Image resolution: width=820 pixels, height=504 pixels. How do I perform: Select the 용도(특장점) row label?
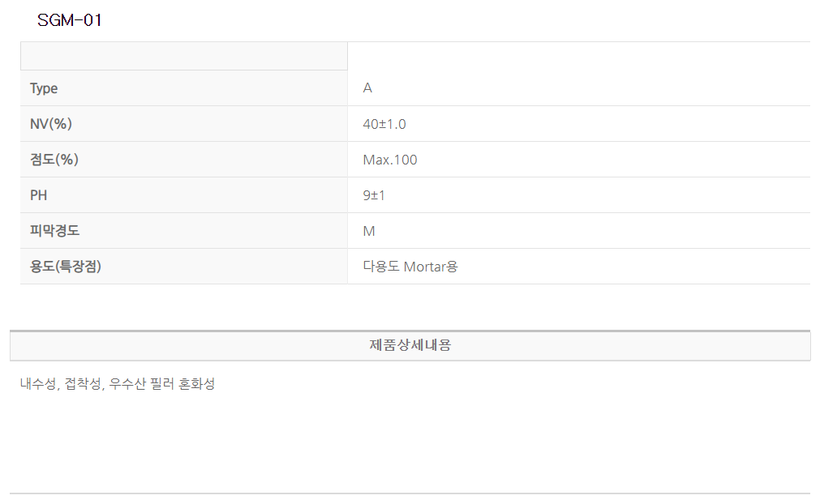(66, 267)
